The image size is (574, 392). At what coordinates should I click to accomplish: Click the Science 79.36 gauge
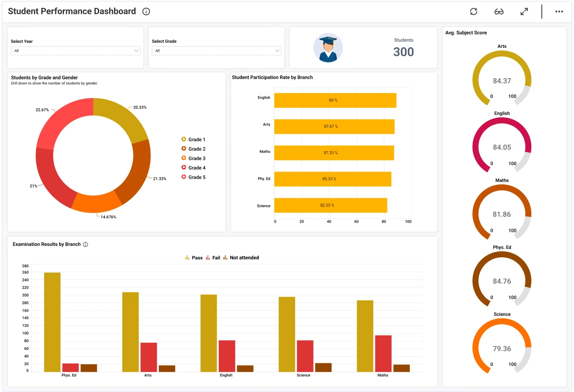(502, 346)
